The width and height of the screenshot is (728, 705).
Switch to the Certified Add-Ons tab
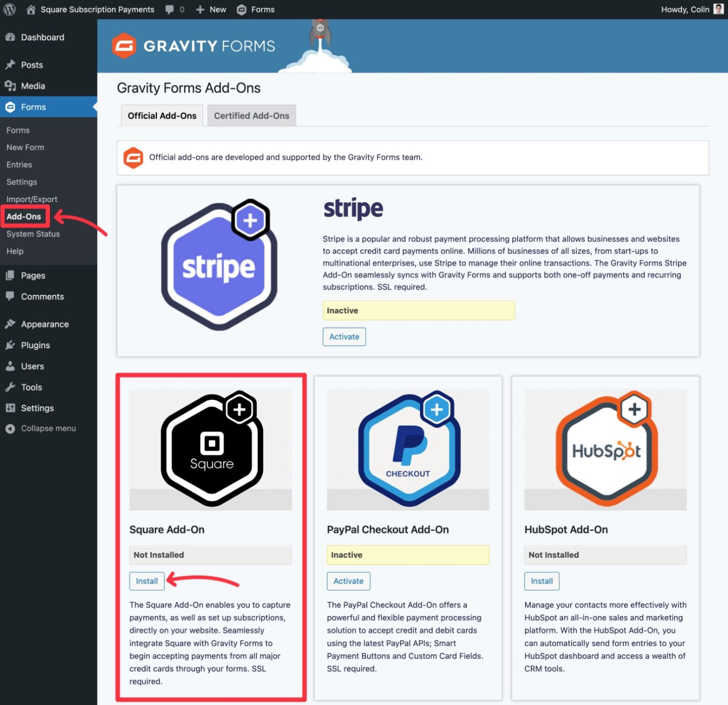252,115
